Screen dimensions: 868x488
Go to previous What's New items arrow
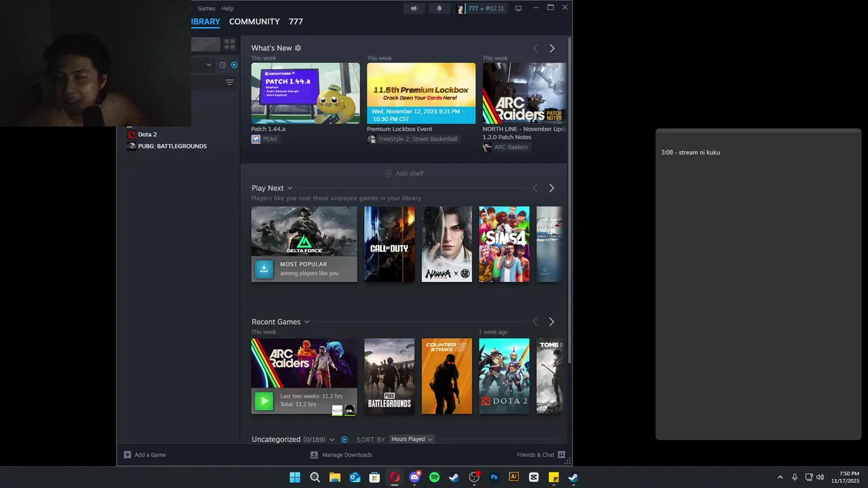535,48
